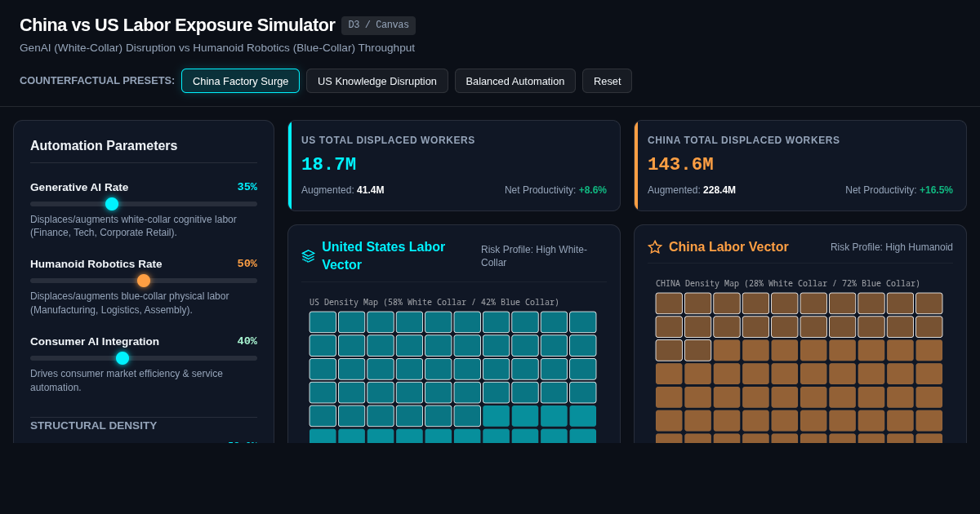Click China Net Productivity +16.5%
Image resolution: width=980 pixels, height=514 pixels.
[899, 190]
